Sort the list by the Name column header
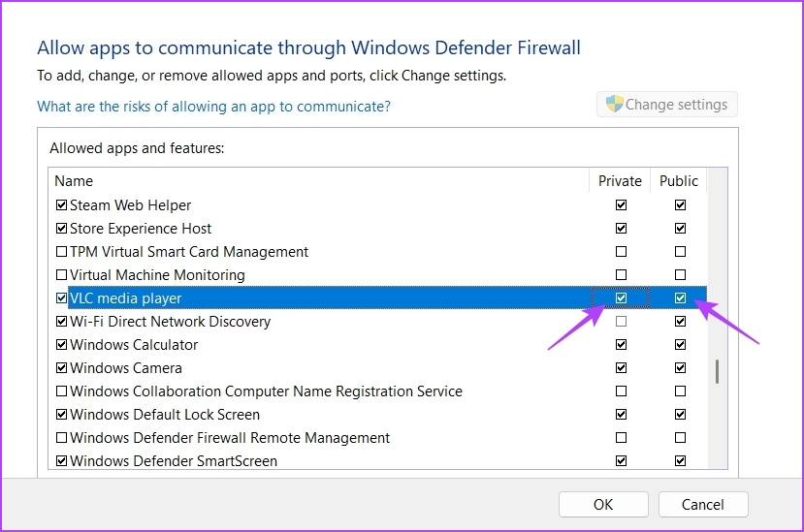 (319, 181)
